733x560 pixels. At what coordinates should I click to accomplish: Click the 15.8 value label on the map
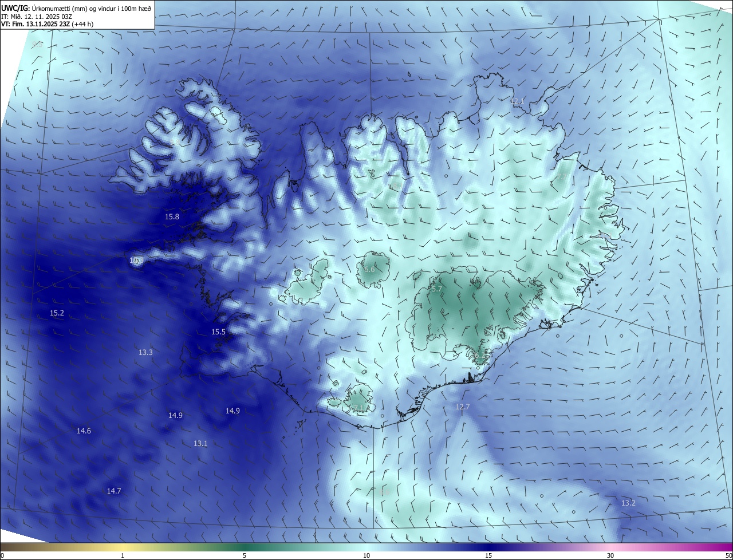pos(172,217)
